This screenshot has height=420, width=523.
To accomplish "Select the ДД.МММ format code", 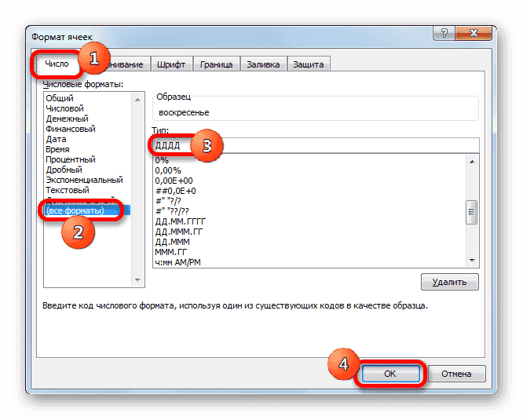I will 172,242.
